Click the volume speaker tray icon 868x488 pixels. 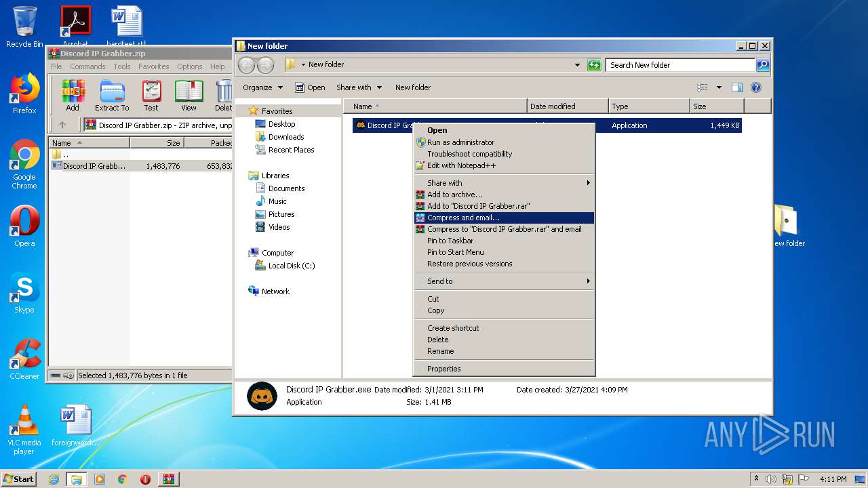pos(771,479)
